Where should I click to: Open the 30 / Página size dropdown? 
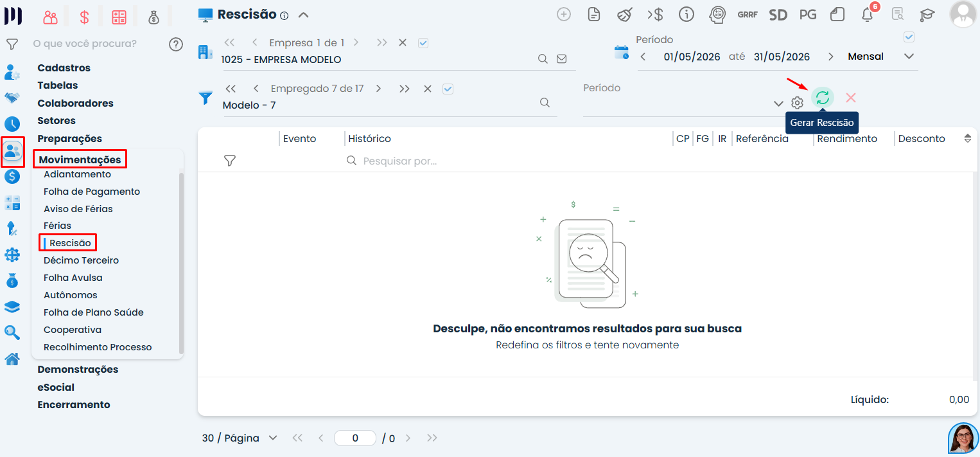[240, 438]
